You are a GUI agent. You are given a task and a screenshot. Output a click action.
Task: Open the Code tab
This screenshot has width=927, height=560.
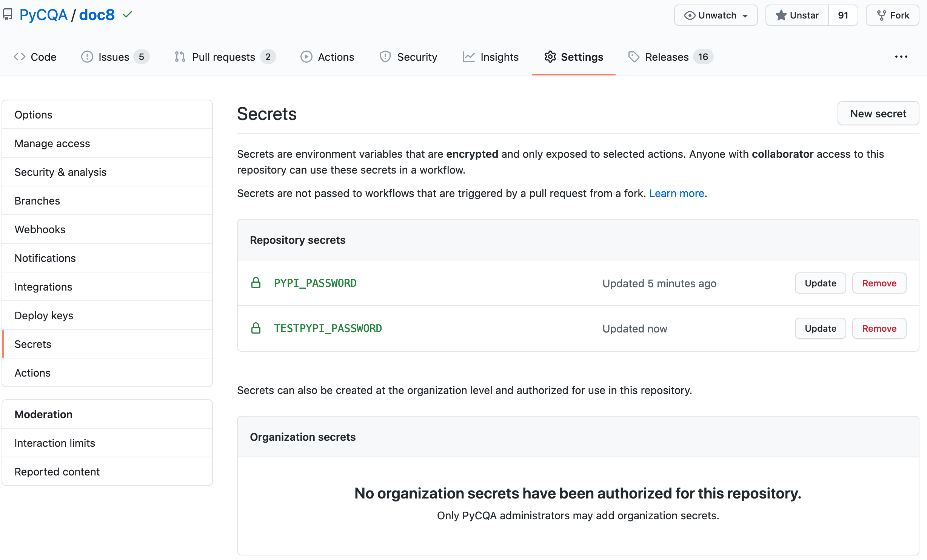35,57
